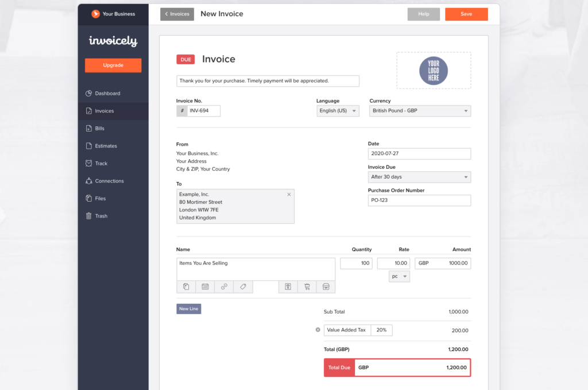Open the pc unit dropdown
Image resolution: width=588 pixels, height=390 pixels.
point(399,276)
